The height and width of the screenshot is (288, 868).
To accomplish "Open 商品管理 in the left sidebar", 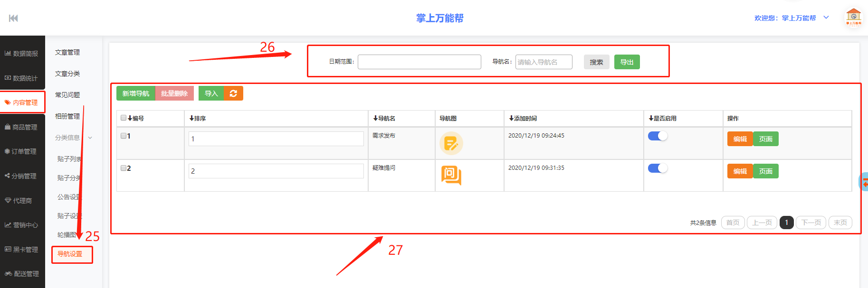I will [22, 127].
